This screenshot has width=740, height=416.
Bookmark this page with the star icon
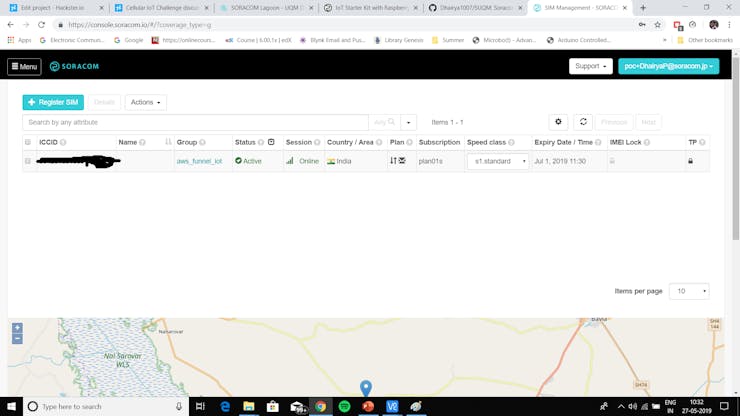click(x=657, y=25)
